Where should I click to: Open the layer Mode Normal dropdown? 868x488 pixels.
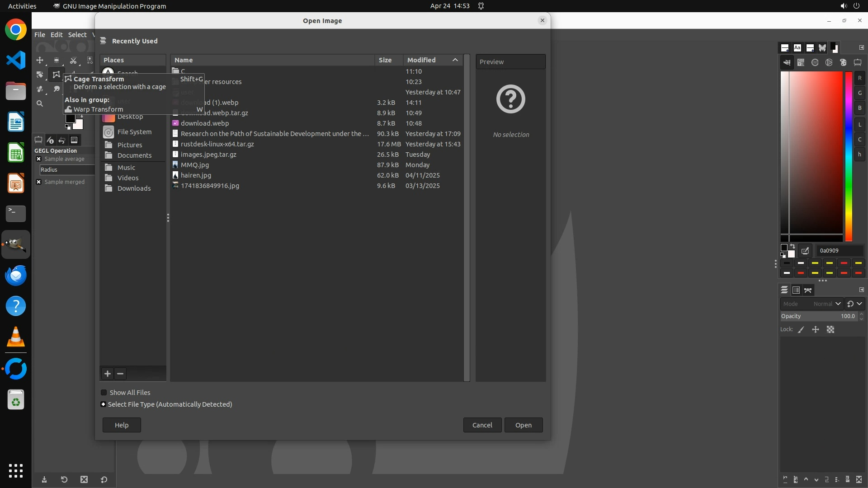[811, 304]
